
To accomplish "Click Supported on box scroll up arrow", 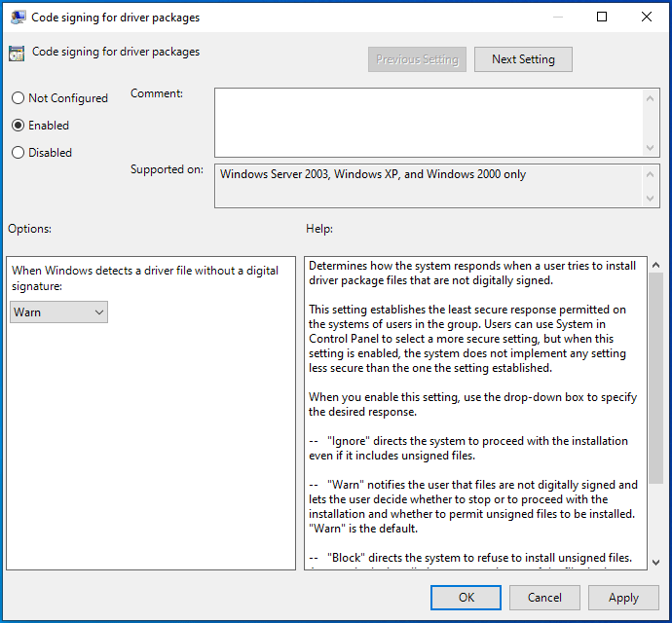I will click(x=652, y=174).
